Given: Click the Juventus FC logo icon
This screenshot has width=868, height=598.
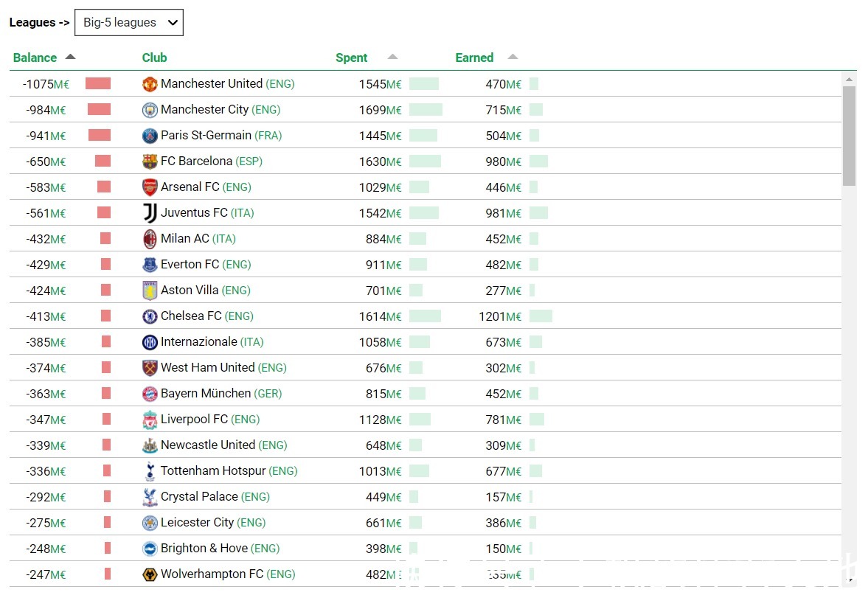Looking at the screenshot, I should [150, 213].
